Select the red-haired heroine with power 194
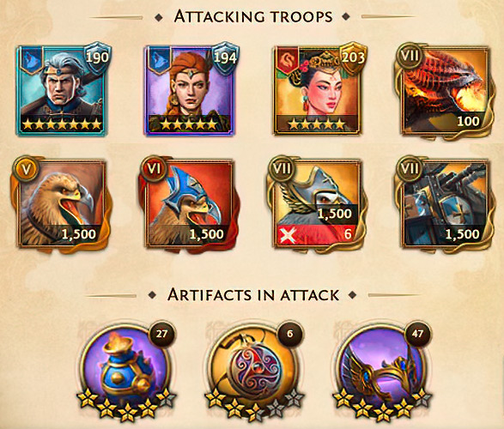The height and width of the screenshot is (429, 504). [x=190, y=90]
